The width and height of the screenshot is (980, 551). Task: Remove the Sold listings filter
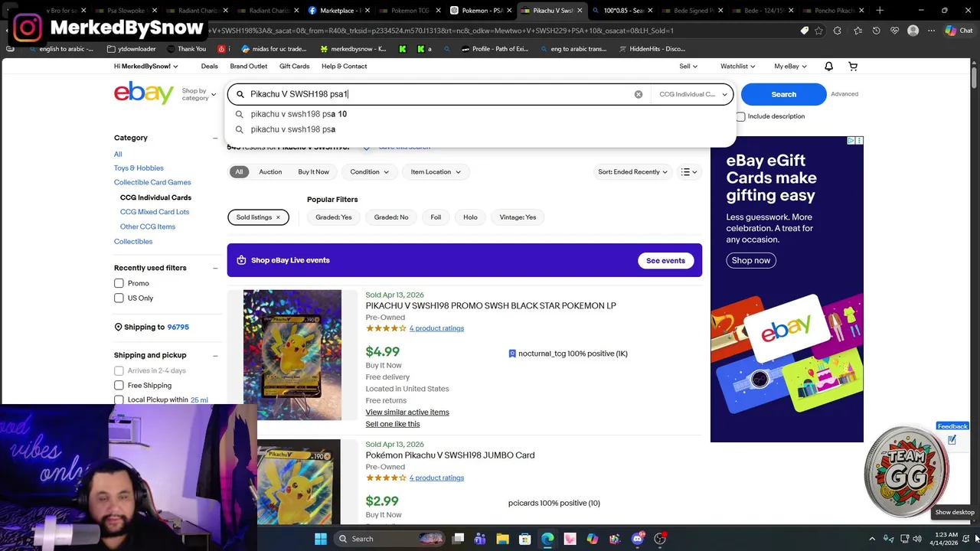[x=278, y=217]
